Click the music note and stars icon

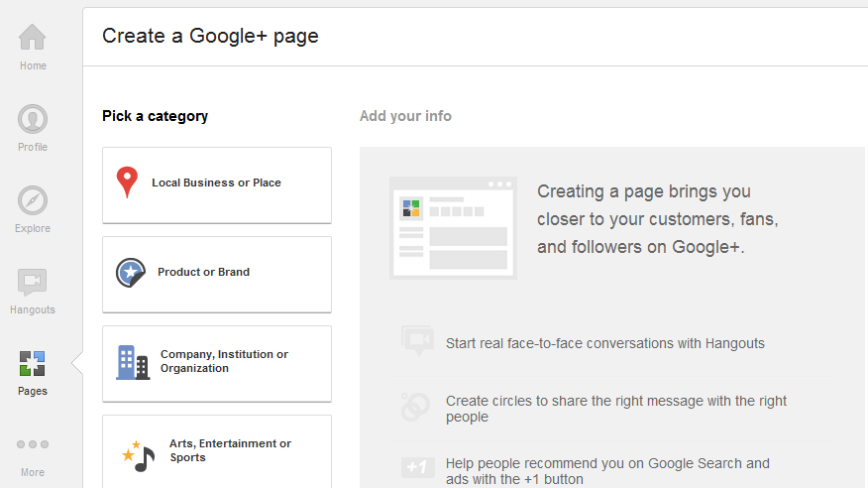click(139, 456)
